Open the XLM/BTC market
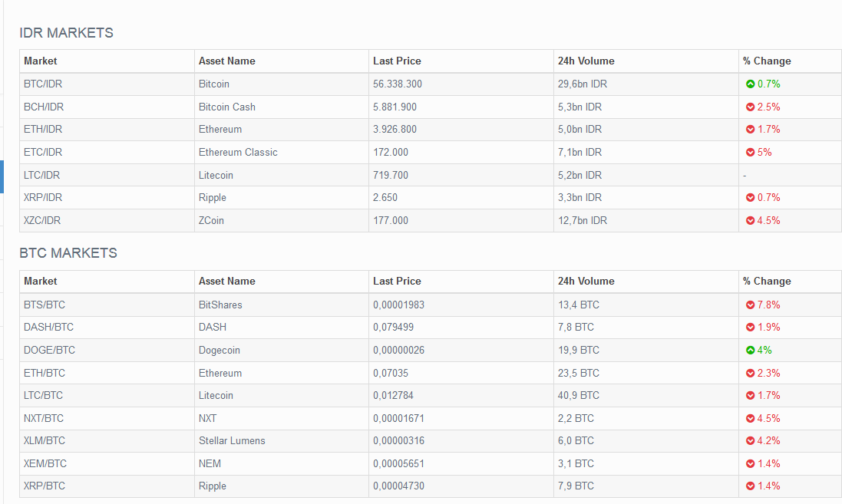The image size is (842, 504). click(x=44, y=440)
